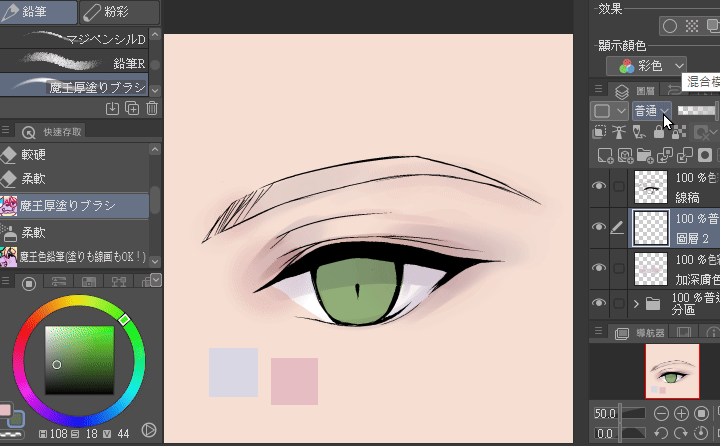Viewport: 720px width, 446px height.
Task: Open the palette color dropdown in layers
Action: (609, 111)
